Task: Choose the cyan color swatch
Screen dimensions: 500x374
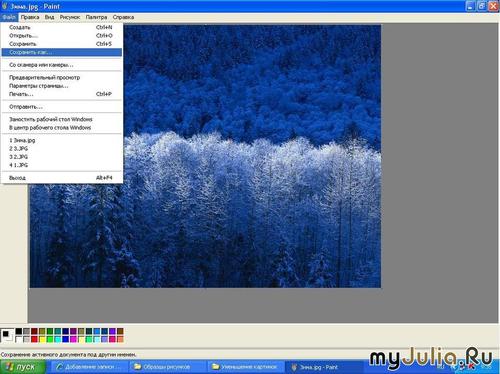Action: (x=58, y=339)
